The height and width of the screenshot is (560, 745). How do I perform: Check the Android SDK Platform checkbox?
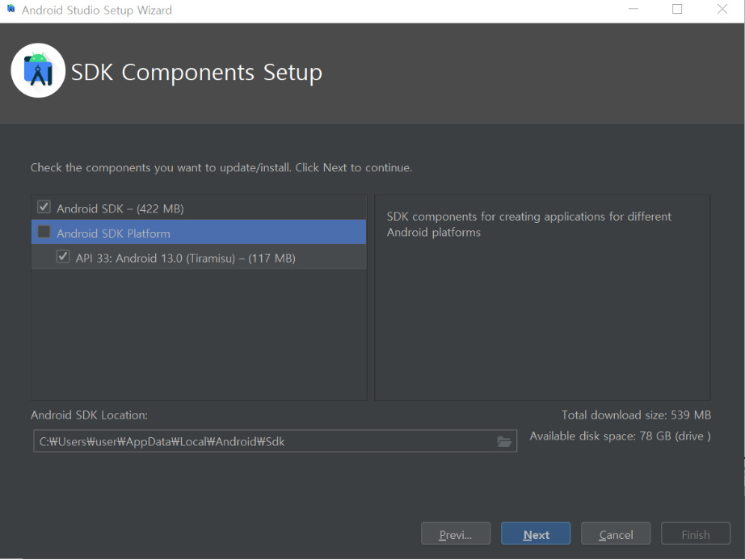click(x=44, y=232)
